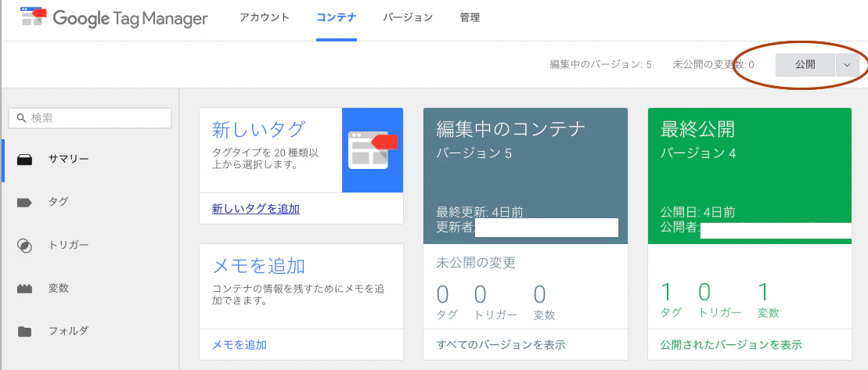The width and height of the screenshot is (868, 370).
Task: Click 公開されたバージョンを表示 link
Action: [731, 344]
